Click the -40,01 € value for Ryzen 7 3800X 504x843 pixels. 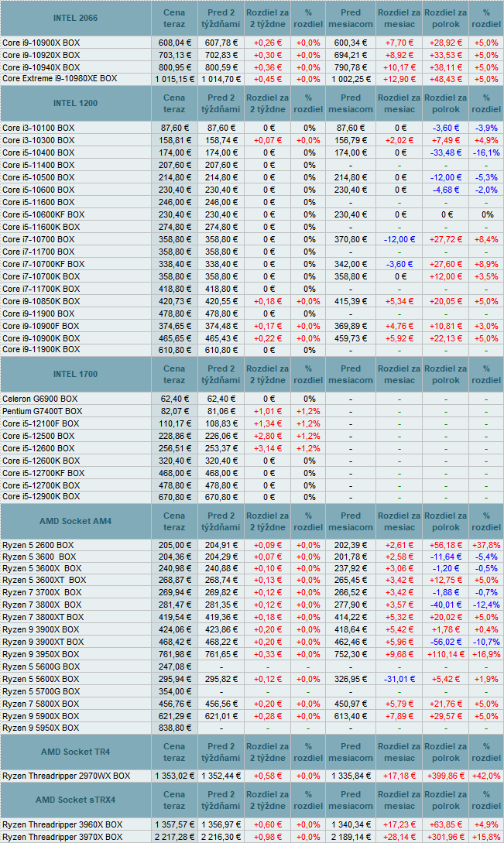click(x=446, y=605)
